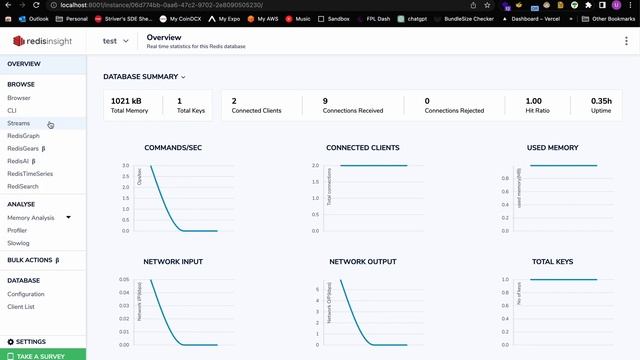The width and height of the screenshot is (640, 360).
Task: Click the Hit Ratio stat
Action: pos(537,105)
